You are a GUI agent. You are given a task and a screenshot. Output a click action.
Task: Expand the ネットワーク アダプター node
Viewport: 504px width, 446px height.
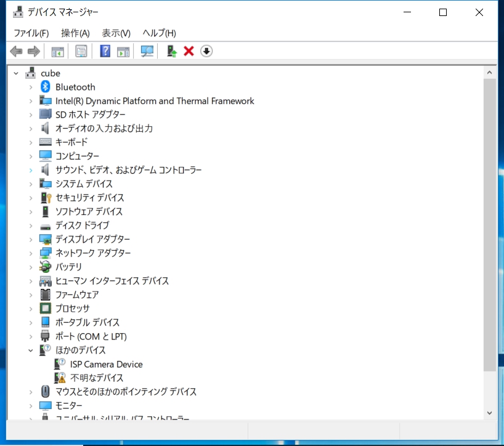pos(31,253)
